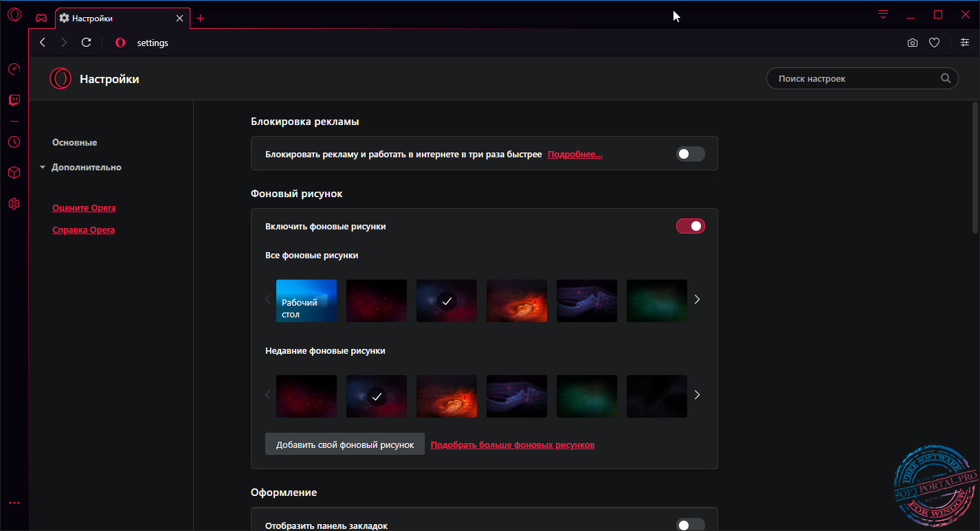Click Добавить свой фоновый рисунок button
The width and height of the screenshot is (980, 531).
(x=345, y=444)
